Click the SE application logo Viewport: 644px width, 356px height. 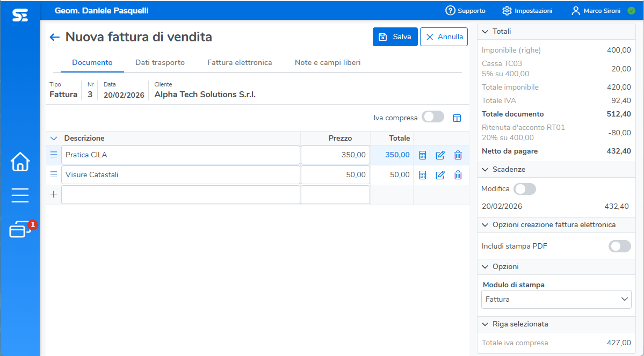(x=20, y=15)
